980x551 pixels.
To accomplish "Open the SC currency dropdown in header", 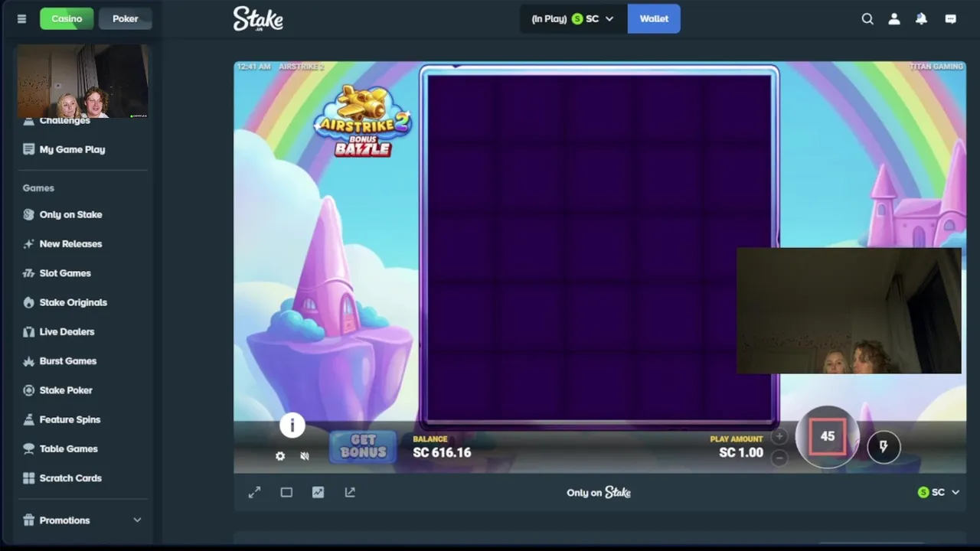I will (573, 19).
